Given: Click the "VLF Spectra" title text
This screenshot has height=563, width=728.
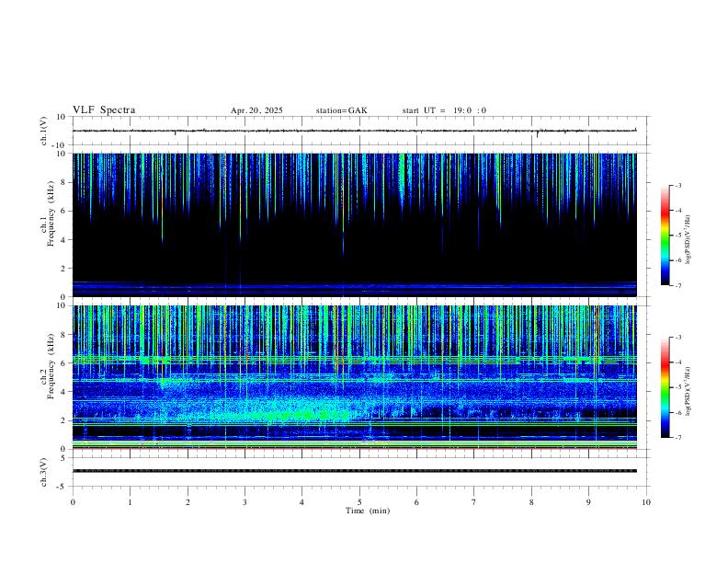Looking at the screenshot, I should 104,110.
